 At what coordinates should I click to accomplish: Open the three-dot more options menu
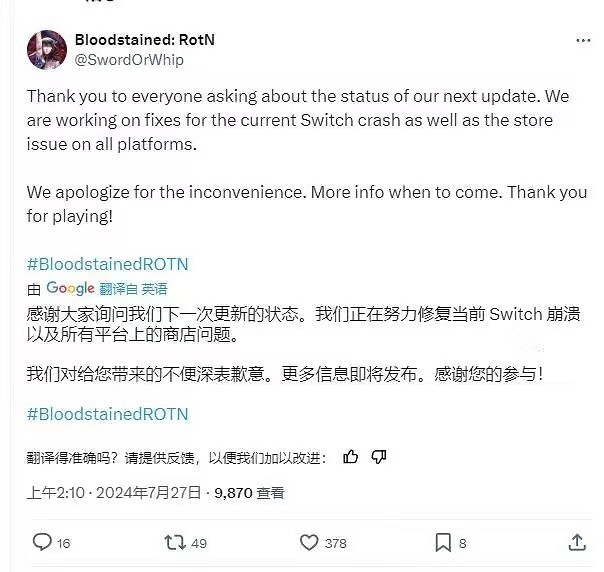pos(583,40)
